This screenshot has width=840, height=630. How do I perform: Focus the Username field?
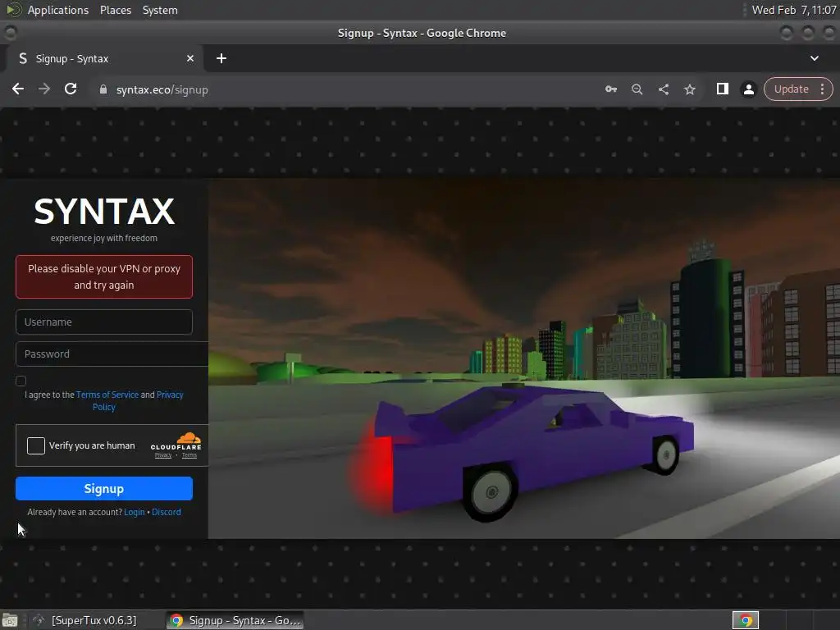click(x=104, y=322)
